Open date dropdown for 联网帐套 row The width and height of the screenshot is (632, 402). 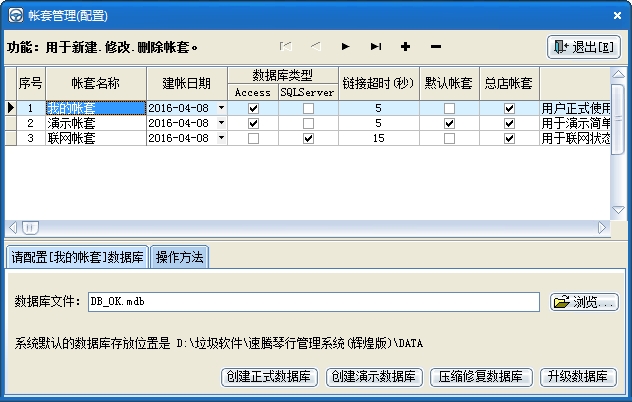point(221,138)
